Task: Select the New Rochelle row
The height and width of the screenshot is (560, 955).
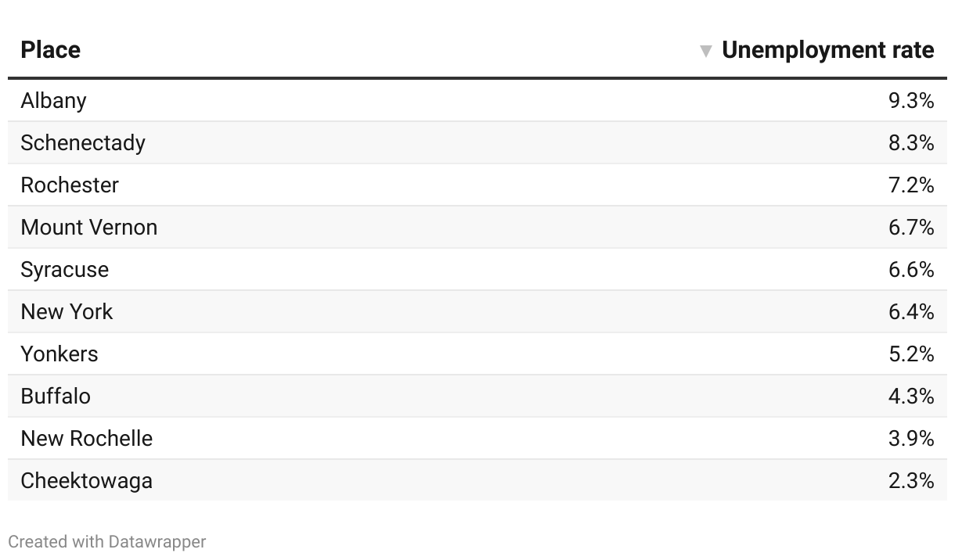Action: pyautogui.click(x=87, y=439)
